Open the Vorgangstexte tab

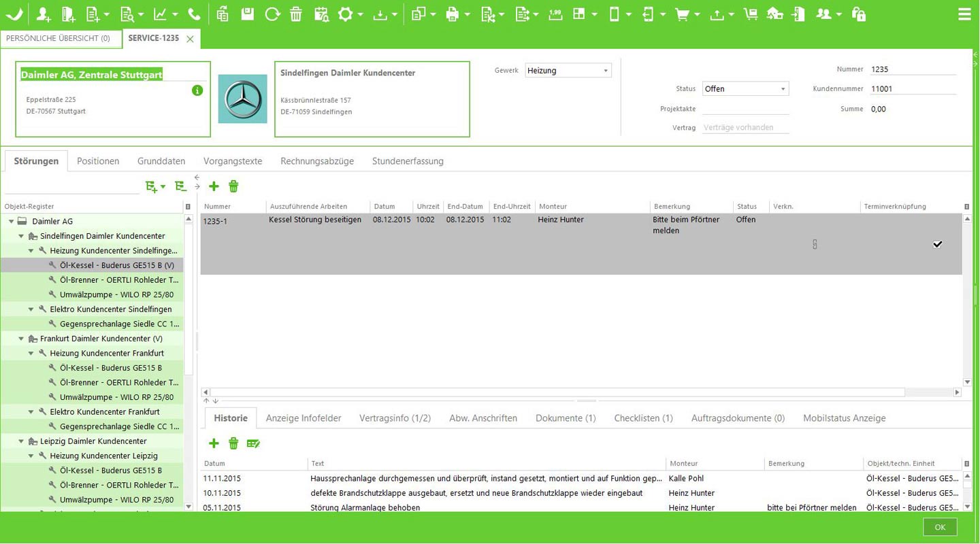(x=233, y=161)
